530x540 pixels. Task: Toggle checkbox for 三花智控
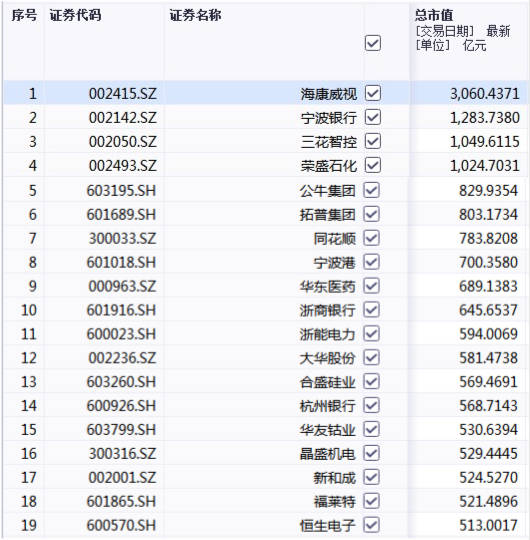372,141
